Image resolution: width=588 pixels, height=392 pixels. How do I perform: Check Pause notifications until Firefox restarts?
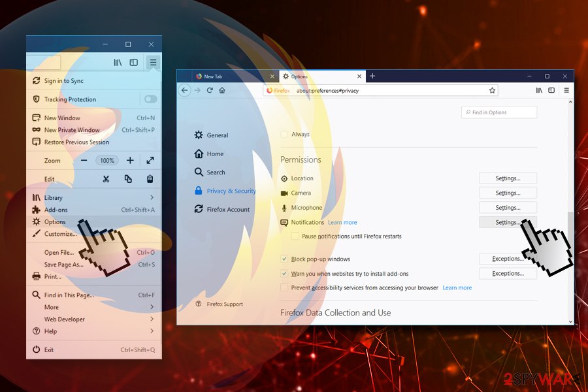[x=295, y=236]
